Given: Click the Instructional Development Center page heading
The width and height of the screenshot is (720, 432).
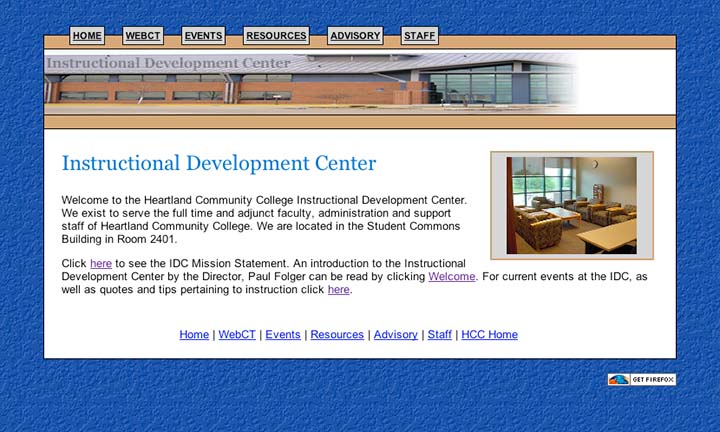Looking at the screenshot, I should pyautogui.click(x=219, y=164).
